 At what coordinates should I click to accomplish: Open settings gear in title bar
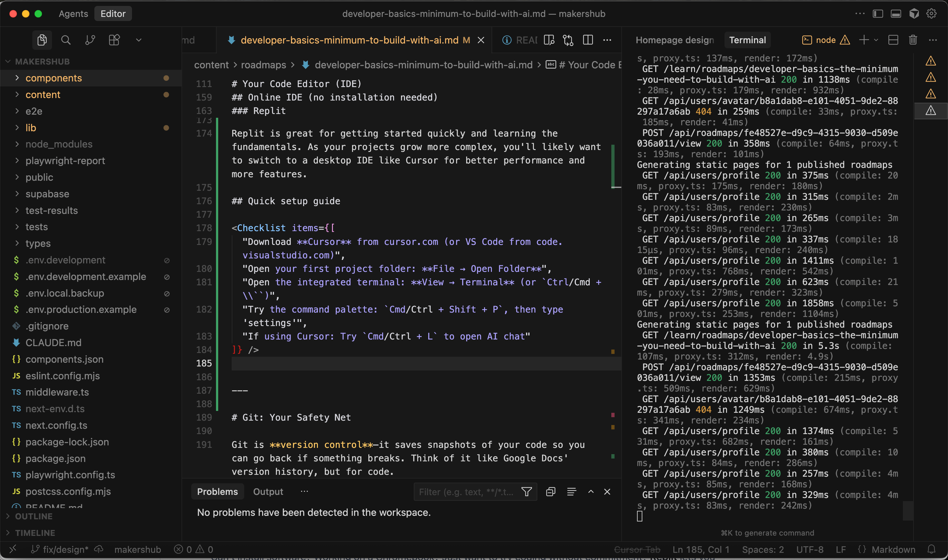pos(931,13)
